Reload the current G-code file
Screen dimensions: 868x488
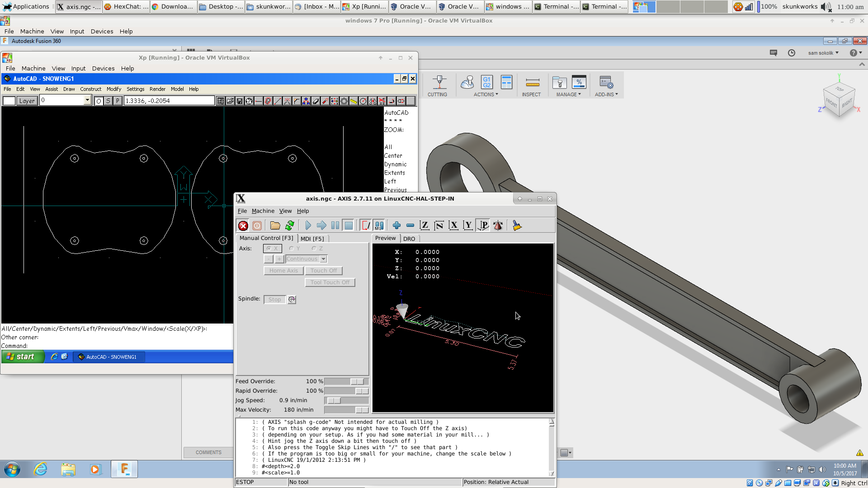coord(290,225)
